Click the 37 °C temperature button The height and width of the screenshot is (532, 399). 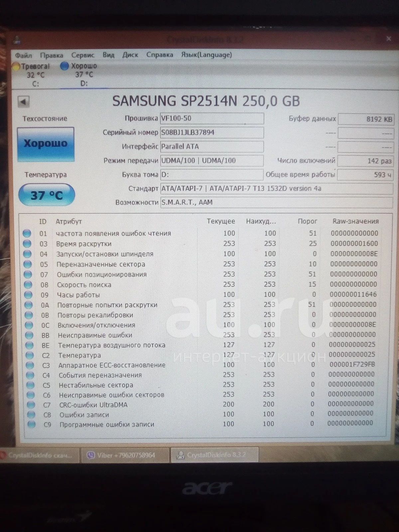tap(47, 195)
